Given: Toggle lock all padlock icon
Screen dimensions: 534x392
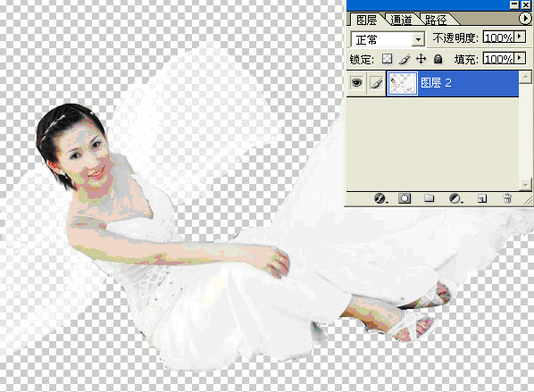Looking at the screenshot, I should click(438, 59).
